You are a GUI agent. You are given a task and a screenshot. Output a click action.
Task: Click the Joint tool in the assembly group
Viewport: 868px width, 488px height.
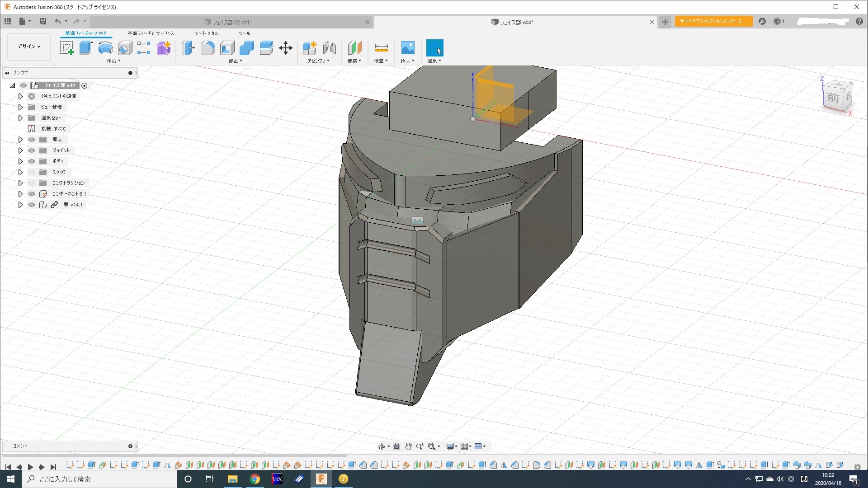(x=330, y=48)
